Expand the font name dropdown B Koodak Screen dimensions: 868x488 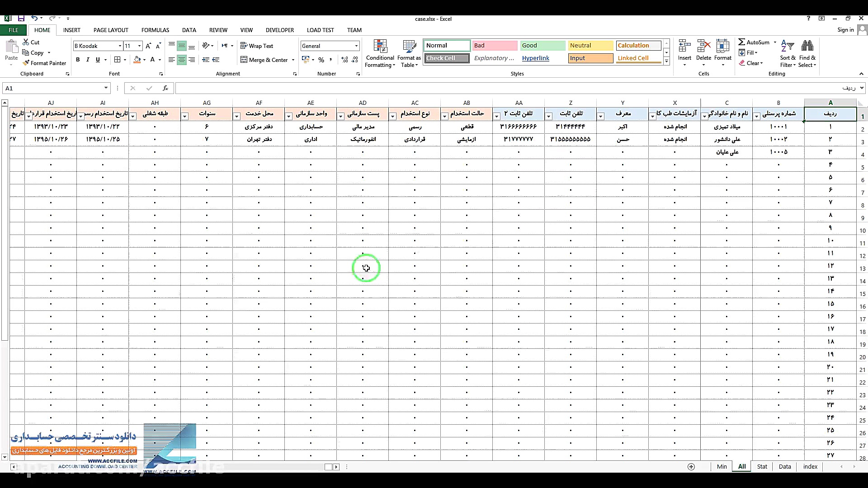click(120, 46)
